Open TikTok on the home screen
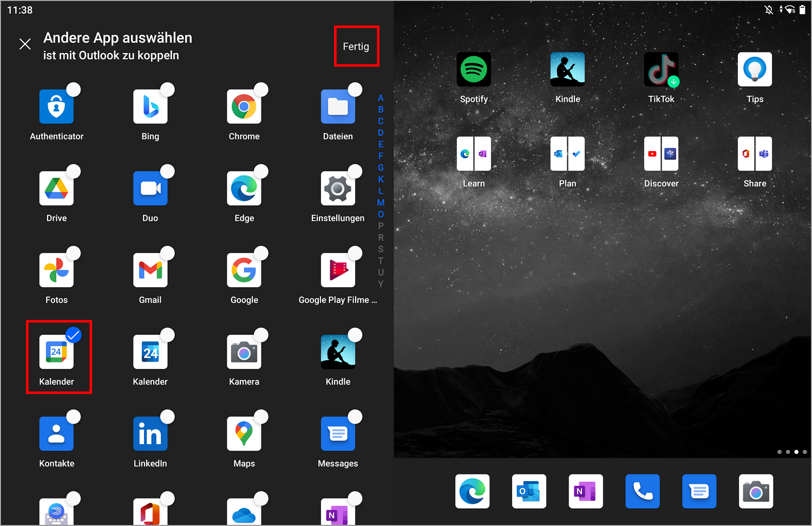The width and height of the screenshot is (812, 526). point(661,69)
